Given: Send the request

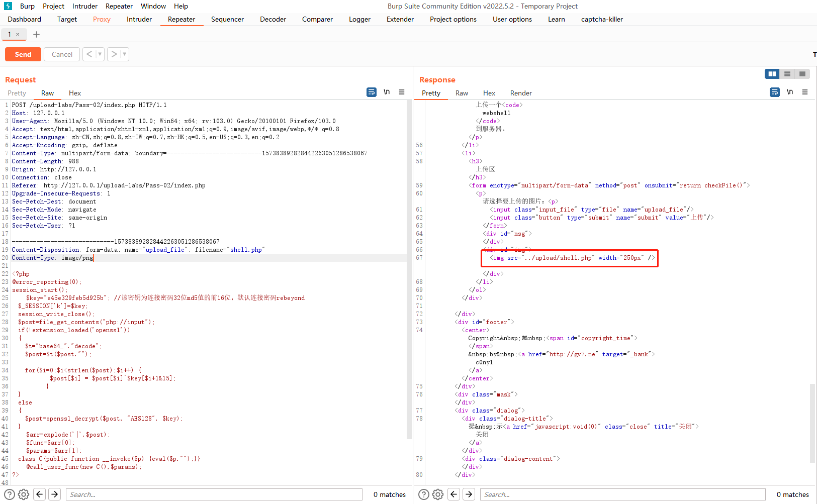Looking at the screenshot, I should pos(23,54).
